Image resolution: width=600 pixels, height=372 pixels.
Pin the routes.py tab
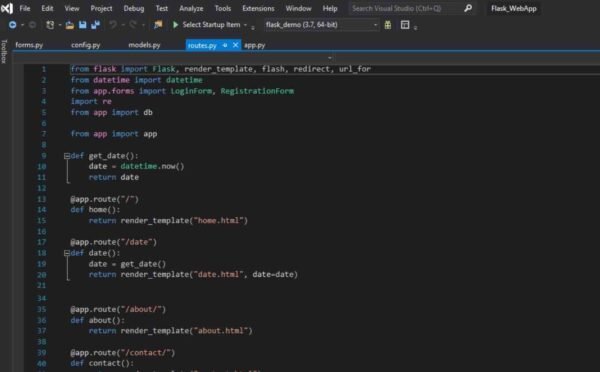225,45
